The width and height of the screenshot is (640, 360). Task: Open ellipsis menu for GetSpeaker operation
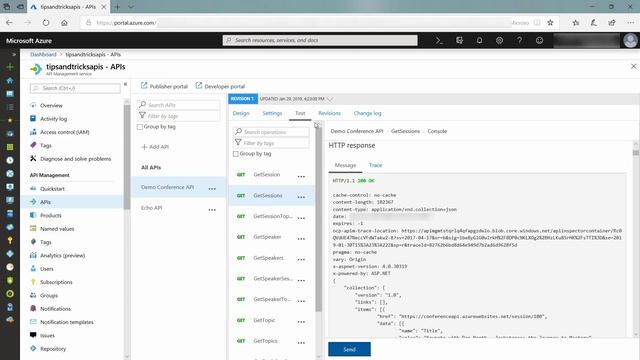click(301, 239)
